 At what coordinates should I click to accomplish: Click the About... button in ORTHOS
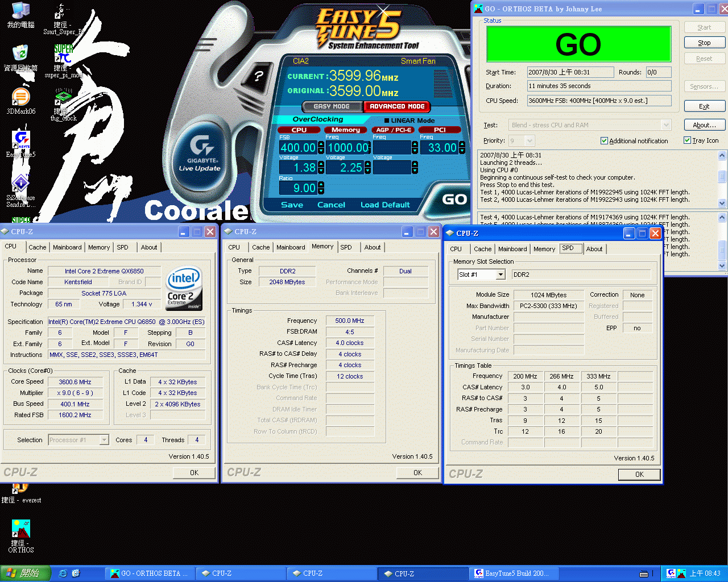click(704, 125)
